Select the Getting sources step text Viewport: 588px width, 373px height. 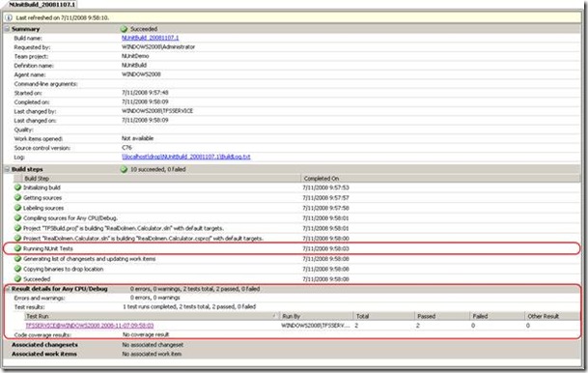tap(42, 198)
